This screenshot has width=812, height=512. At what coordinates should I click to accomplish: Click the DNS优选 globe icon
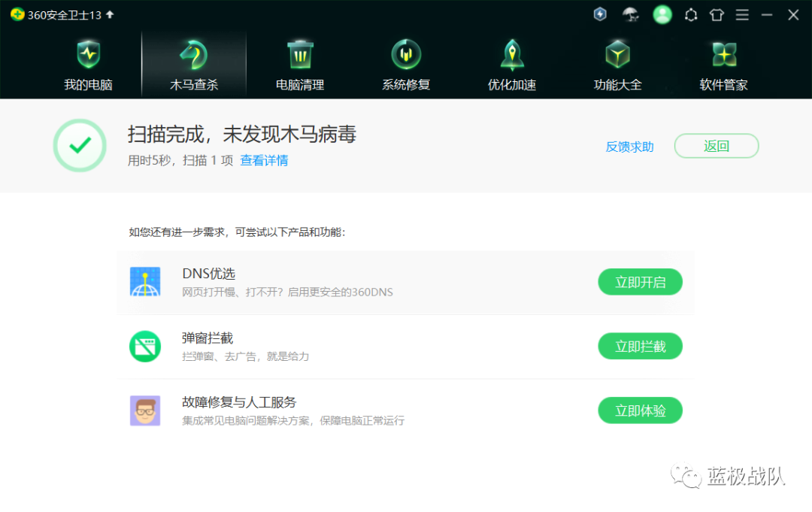click(x=145, y=282)
